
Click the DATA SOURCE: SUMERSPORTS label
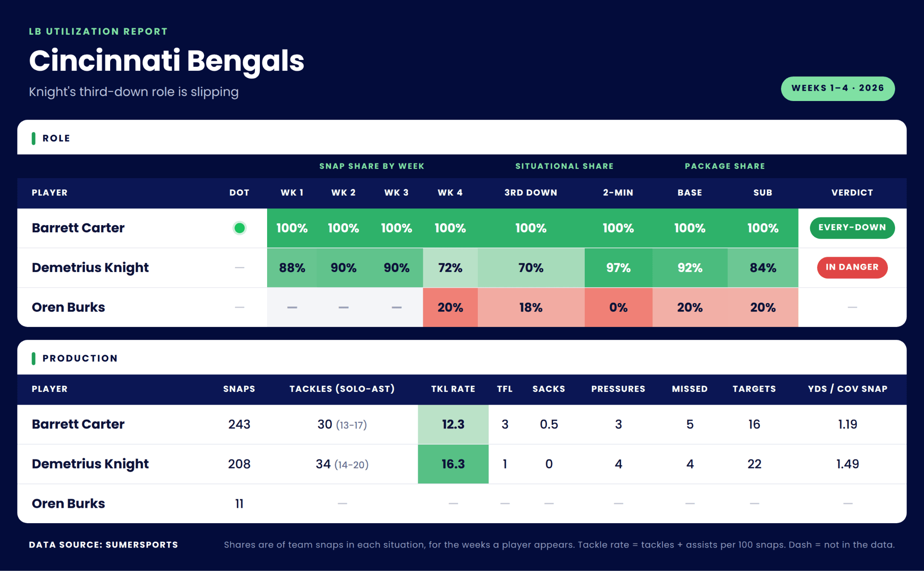(x=103, y=545)
